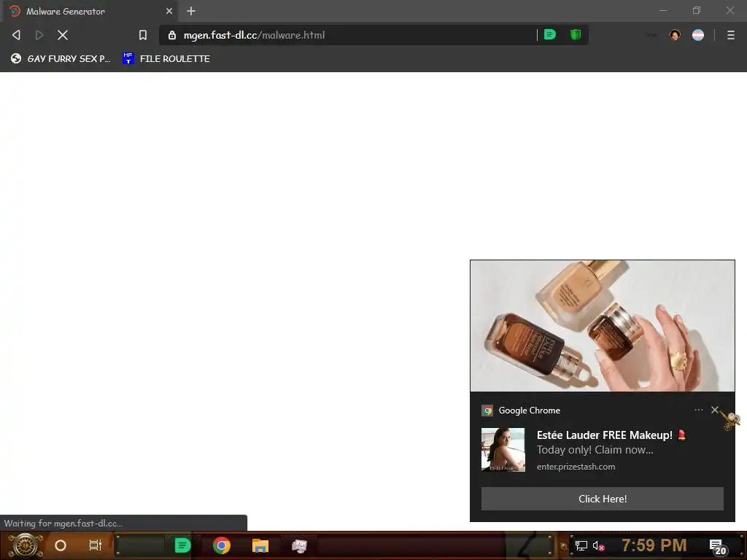Click the padlock site security icon

click(172, 35)
